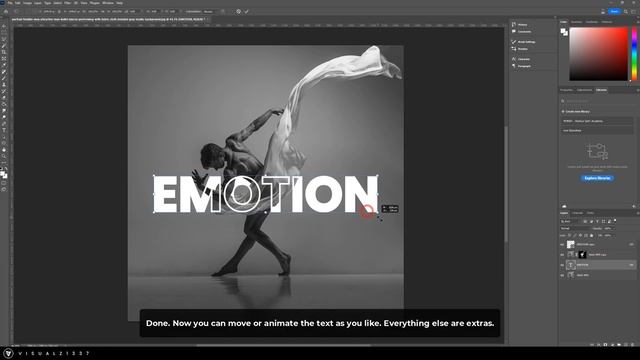Select the Crop tool
The image size is (640, 360).
[x=4, y=52]
